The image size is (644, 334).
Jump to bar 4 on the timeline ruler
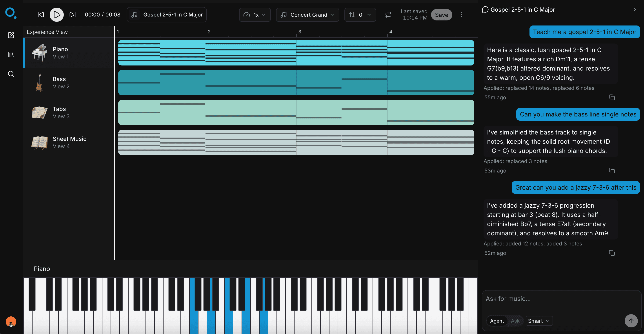point(391,32)
